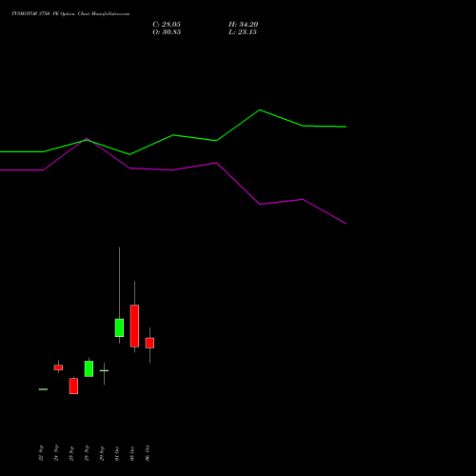The width and height of the screenshot is (476, 476).
Task: Select the open value 'O: 30.85'
Action: [167, 32]
